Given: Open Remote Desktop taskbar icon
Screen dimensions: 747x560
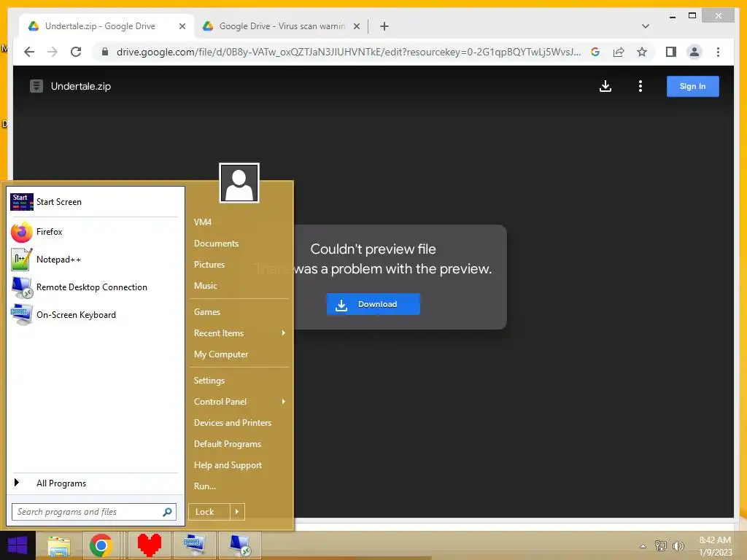Looking at the screenshot, I should [239, 545].
